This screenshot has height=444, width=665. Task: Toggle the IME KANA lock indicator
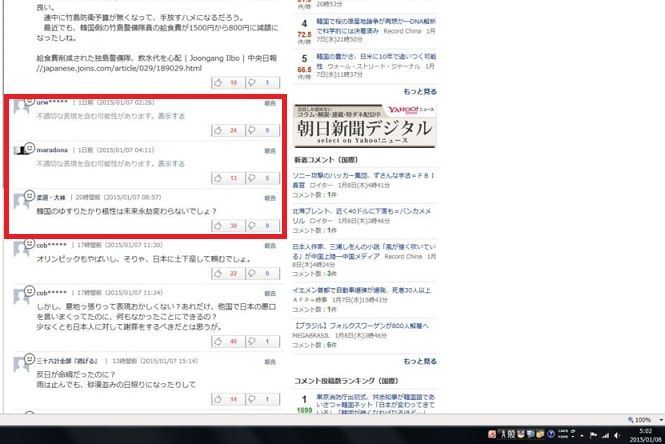click(x=563, y=436)
